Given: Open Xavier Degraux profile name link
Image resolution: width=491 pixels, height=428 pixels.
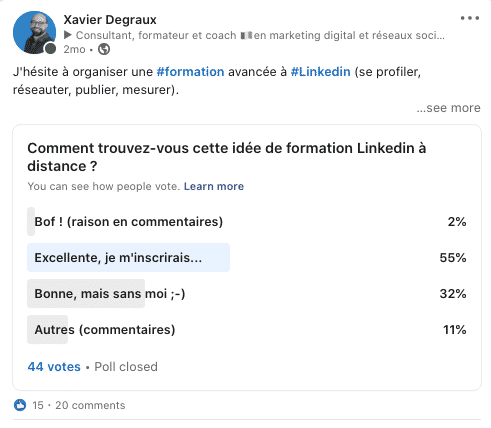Looking at the screenshot, I should (x=110, y=20).
